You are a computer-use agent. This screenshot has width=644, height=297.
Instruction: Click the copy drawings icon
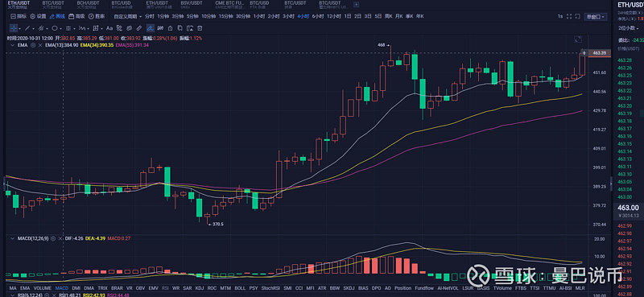180,28
